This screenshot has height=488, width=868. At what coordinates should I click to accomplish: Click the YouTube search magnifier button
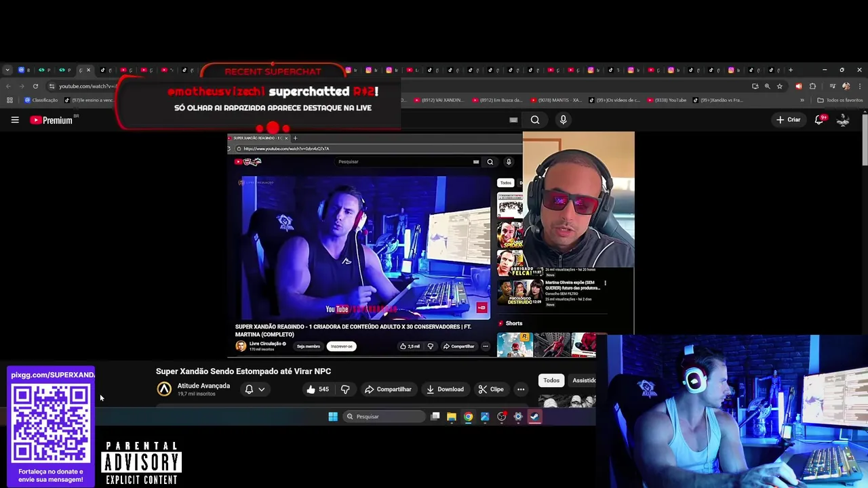[x=535, y=120]
